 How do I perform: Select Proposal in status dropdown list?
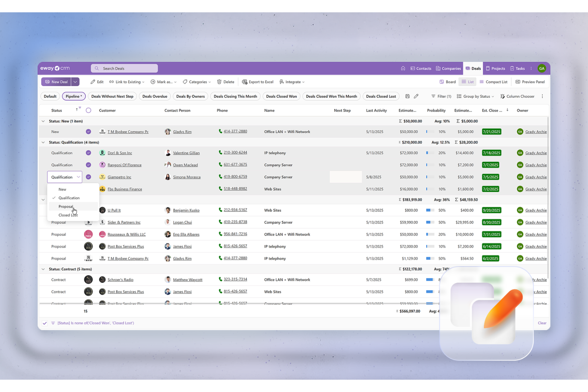pos(73,207)
